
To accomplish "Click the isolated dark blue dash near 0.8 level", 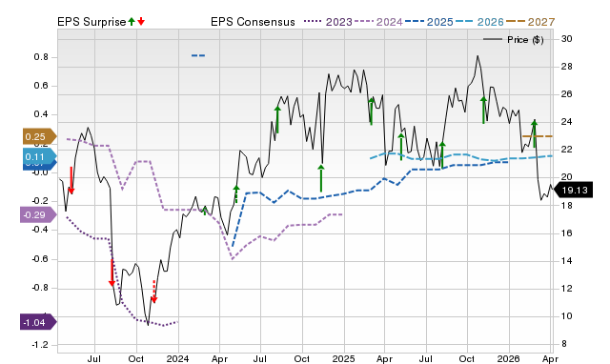I will click(x=198, y=55).
